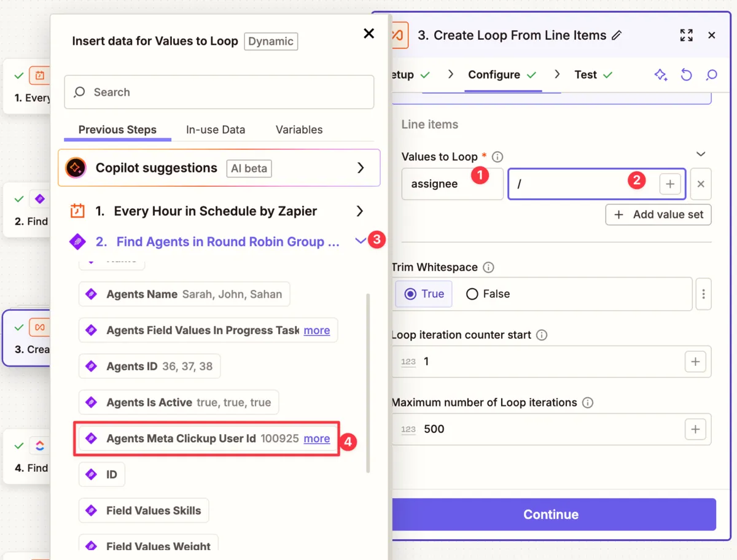Open the comment bubble icon

click(711, 75)
